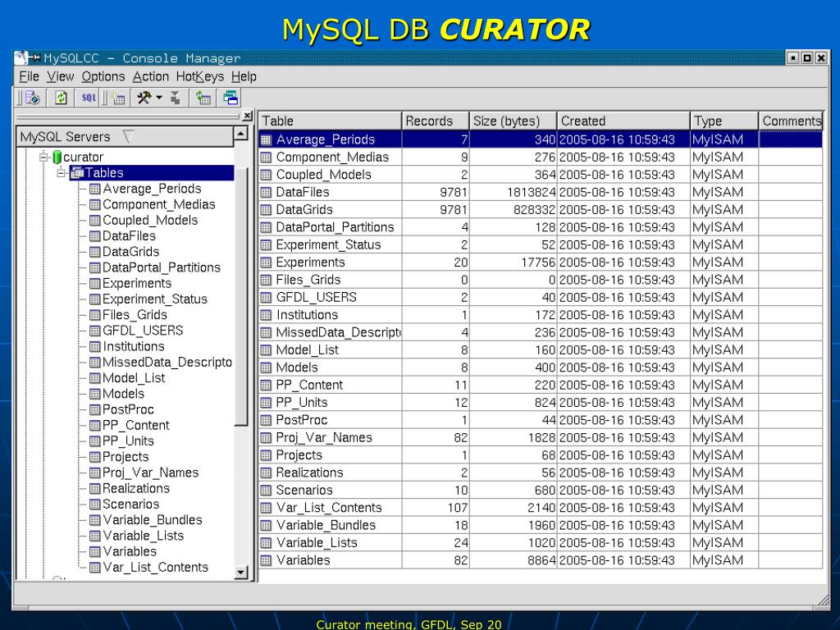Select Var_List_Contents text in the tree
This screenshot has width=840, height=630.
click(155, 568)
